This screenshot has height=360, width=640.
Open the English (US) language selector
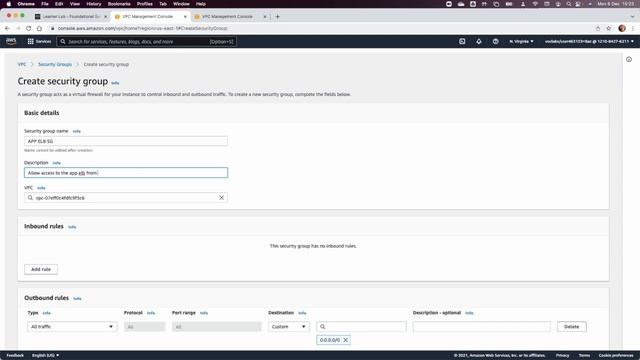(45, 355)
